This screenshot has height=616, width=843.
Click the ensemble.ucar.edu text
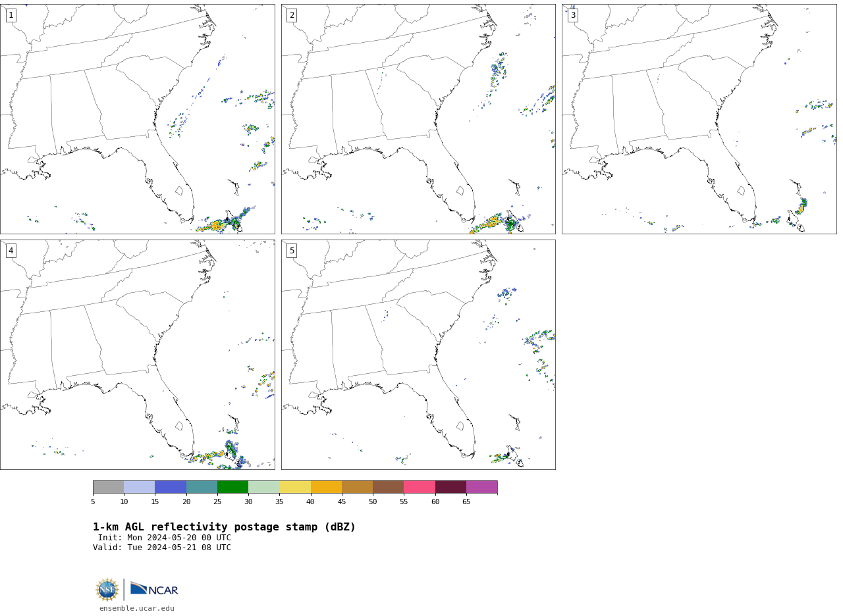[137, 609]
